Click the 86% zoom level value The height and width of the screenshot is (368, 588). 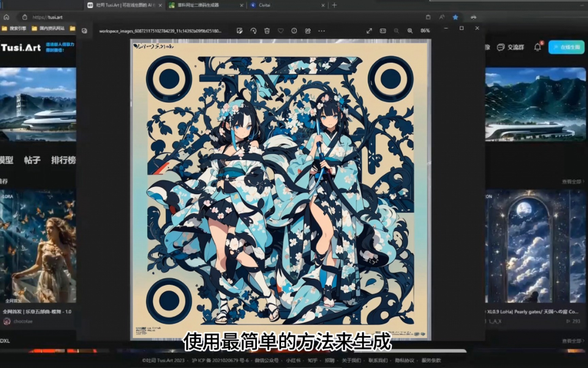pos(425,31)
